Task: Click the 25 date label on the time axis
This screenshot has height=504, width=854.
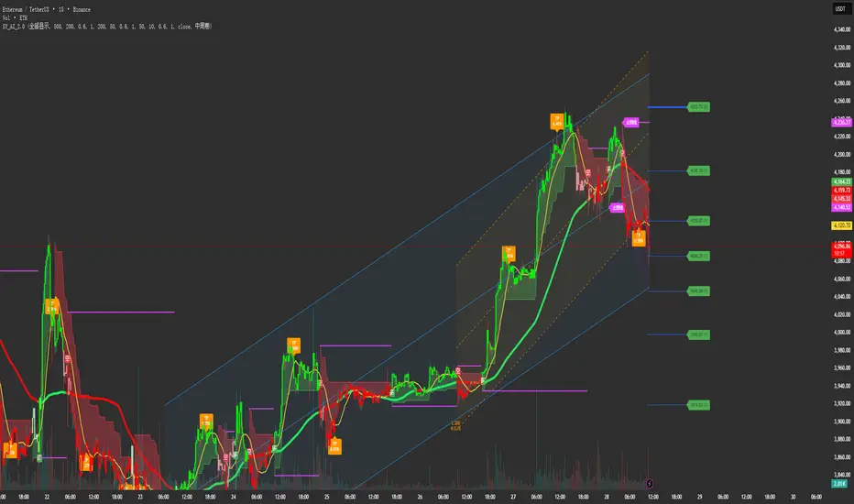Action: pyautogui.click(x=327, y=497)
